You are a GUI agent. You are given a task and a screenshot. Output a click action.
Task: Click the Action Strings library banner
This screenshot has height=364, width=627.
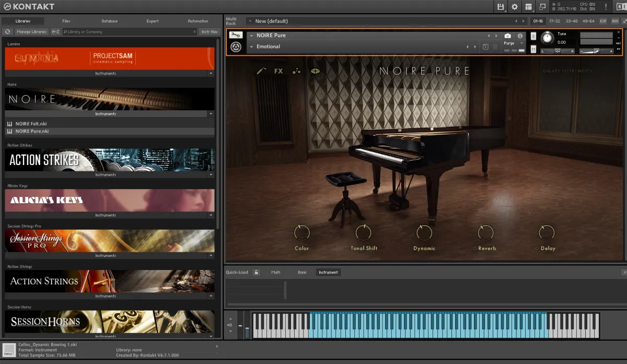click(x=110, y=281)
